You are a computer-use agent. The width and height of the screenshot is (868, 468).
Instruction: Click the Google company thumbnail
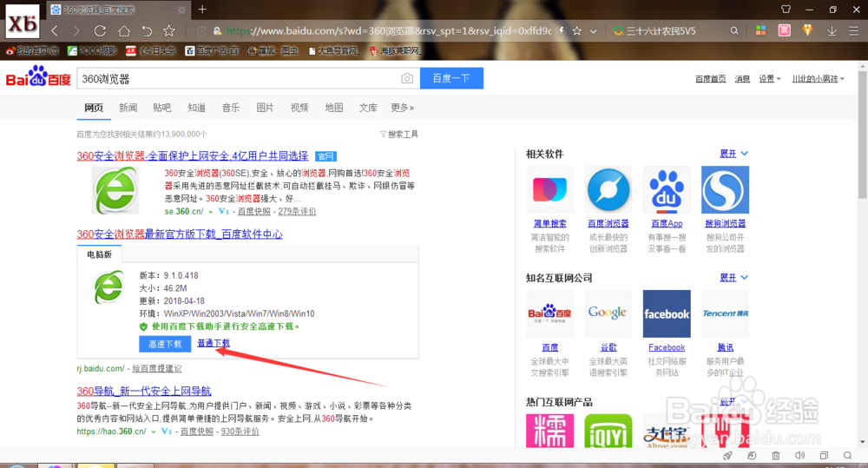click(x=608, y=313)
